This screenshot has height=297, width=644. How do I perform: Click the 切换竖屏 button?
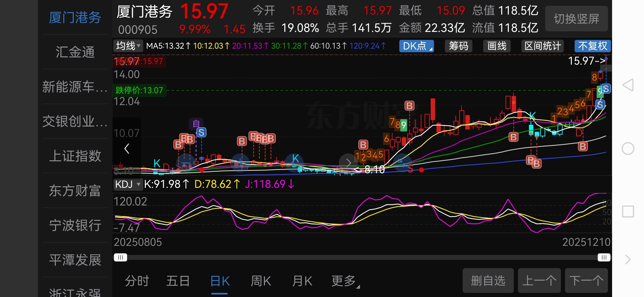point(576,19)
